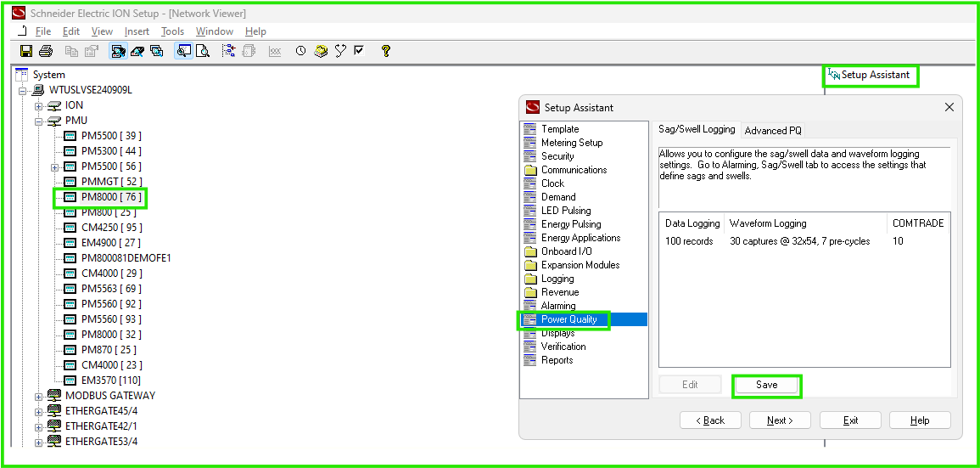Click the Communications folder icon

click(530, 170)
